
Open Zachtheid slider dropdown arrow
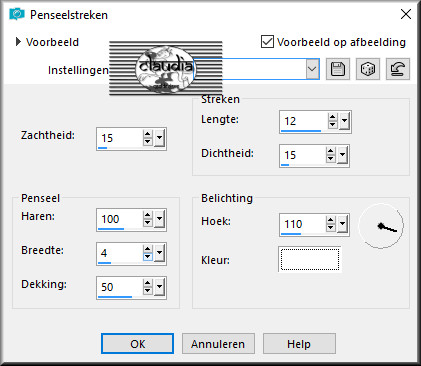point(160,138)
